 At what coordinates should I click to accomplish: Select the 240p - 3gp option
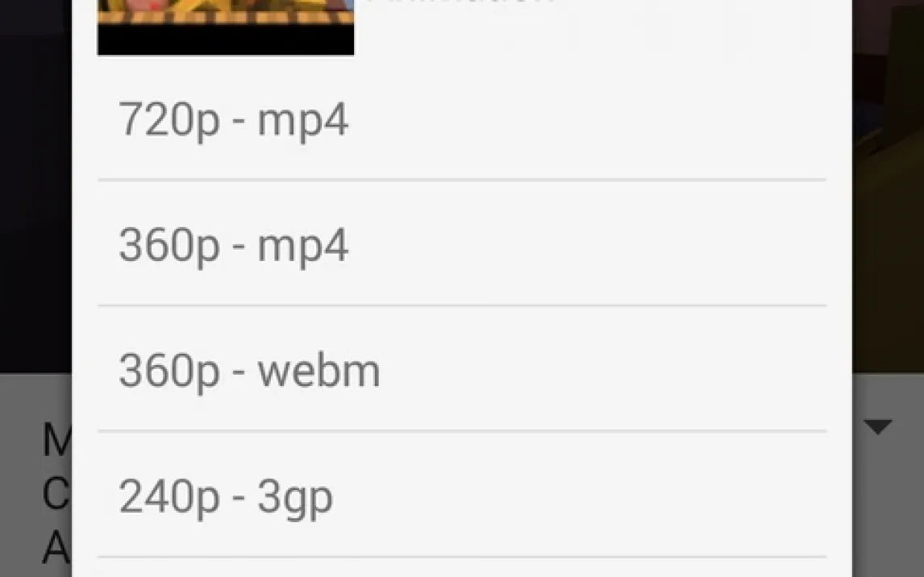[x=462, y=495]
